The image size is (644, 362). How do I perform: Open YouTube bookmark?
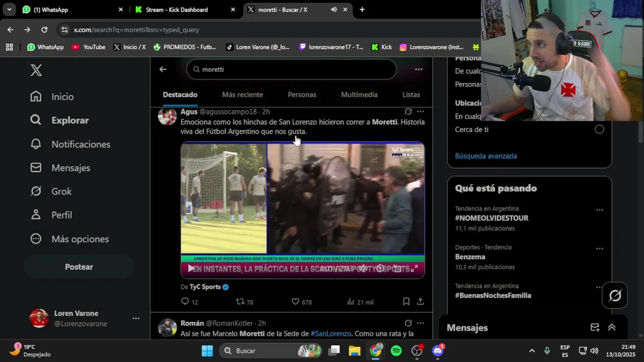click(89, 47)
